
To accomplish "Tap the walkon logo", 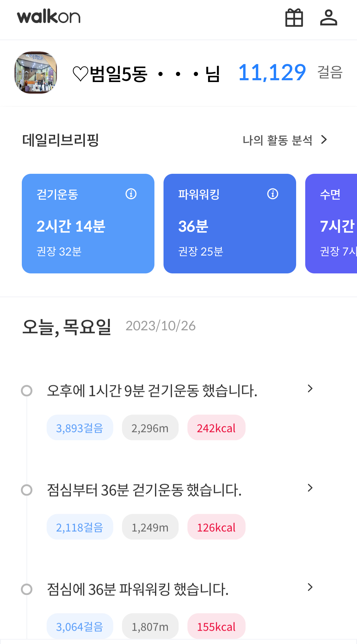I will [49, 17].
